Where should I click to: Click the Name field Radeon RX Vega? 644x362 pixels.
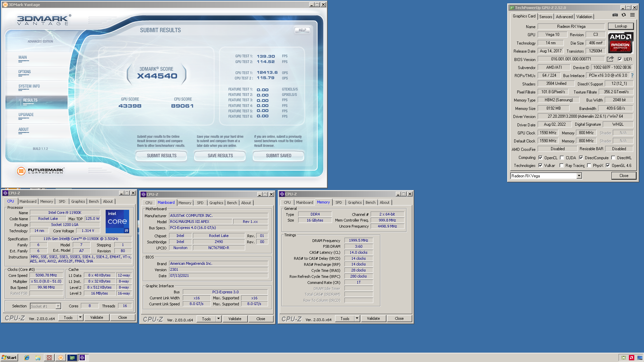click(571, 26)
